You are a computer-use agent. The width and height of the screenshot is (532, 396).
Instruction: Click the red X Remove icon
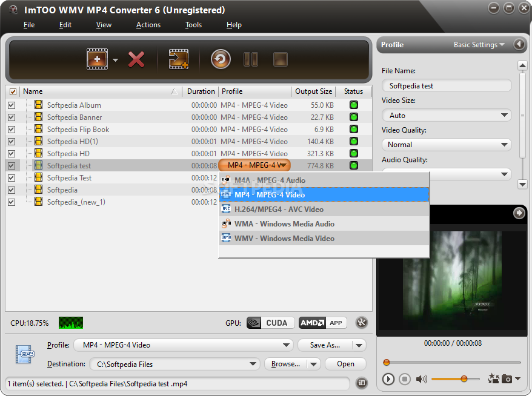tap(136, 60)
